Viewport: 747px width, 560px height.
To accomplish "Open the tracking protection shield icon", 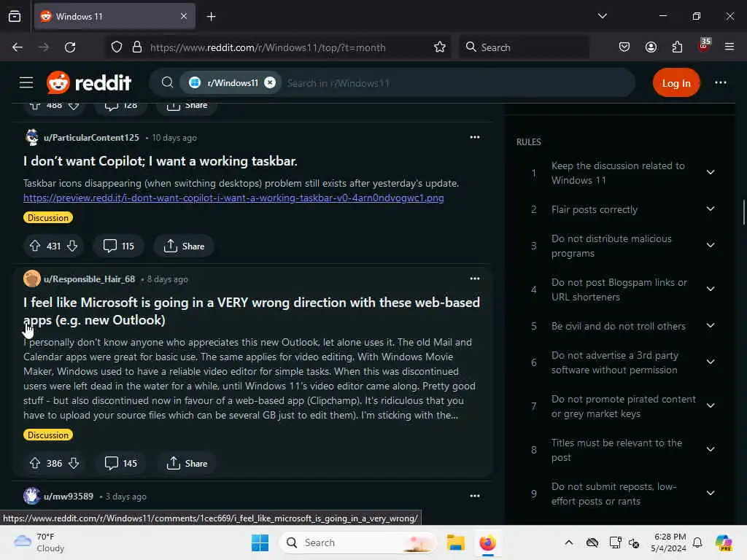I will (x=117, y=47).
